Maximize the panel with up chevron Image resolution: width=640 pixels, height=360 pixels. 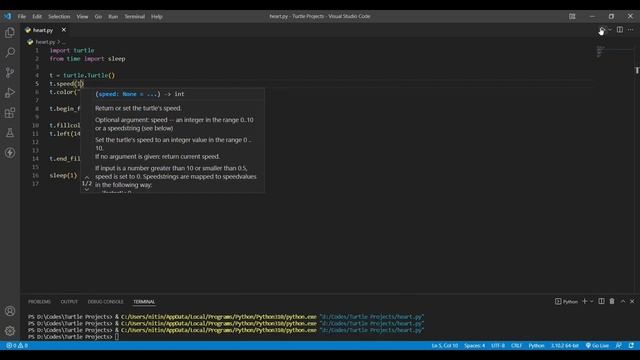click(x=623, y=301)
